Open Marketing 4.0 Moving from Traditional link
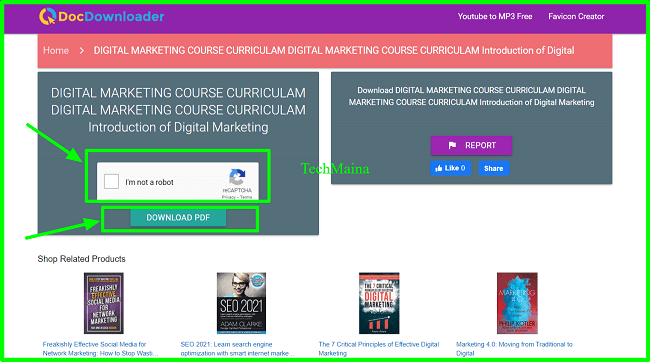Viewport: 650px width, 362px height. 514,349
